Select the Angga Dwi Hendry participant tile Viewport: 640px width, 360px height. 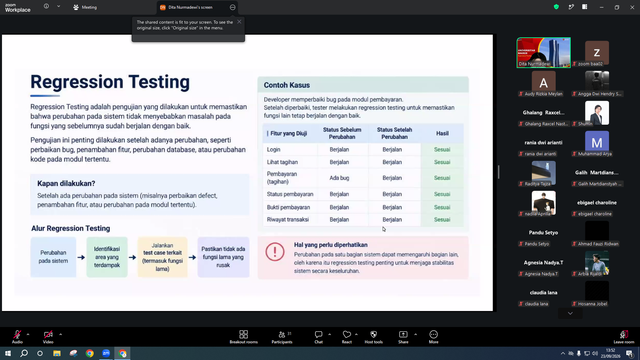[x=597, y=83]
